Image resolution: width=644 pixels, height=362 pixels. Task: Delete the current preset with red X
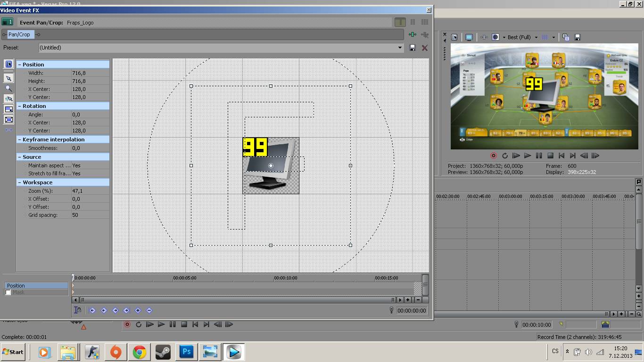coord(425,48)
